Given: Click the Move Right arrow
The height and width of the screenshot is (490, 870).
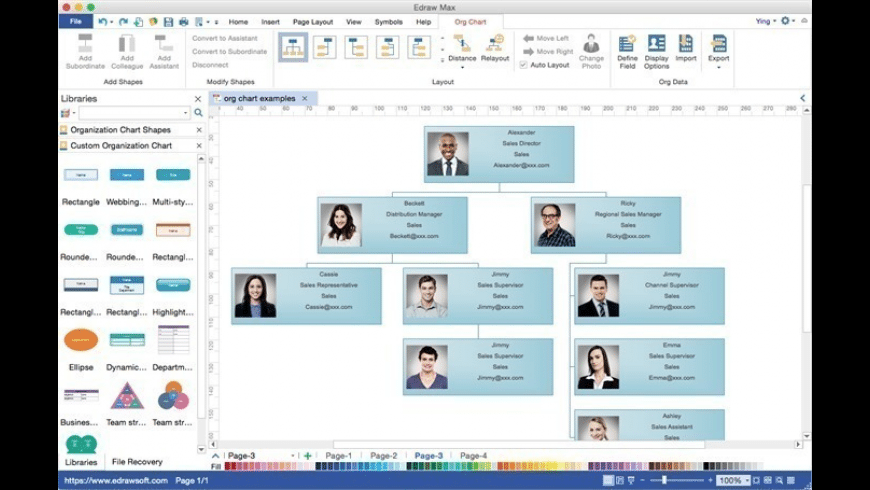Looking at the screenshot, I should (529, 52).
